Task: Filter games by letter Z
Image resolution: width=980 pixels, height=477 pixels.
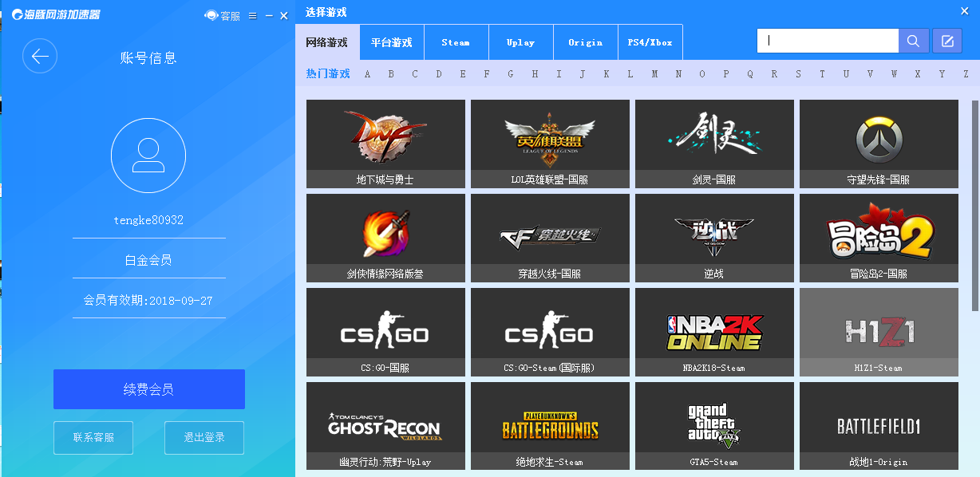Action: coord(966,74)
